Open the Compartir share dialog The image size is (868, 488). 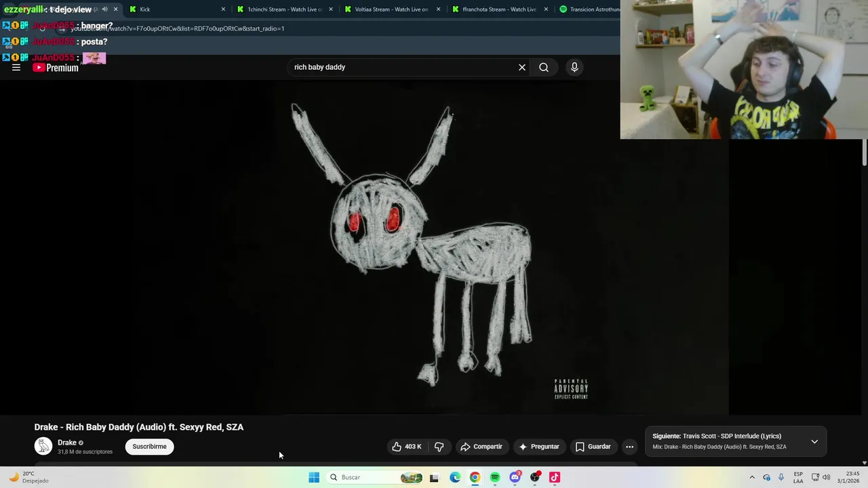click(x=481, y=447)
